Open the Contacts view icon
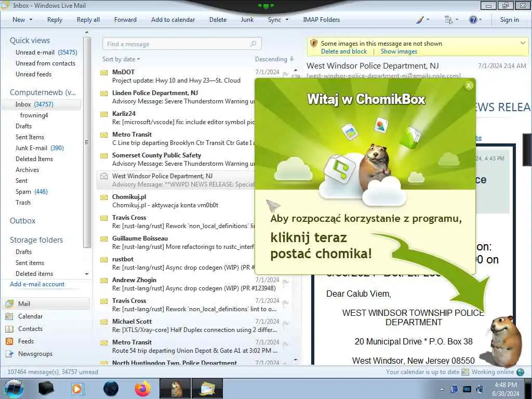The height and width of the screenshot is (399, 532). click(x=9, y=329)
